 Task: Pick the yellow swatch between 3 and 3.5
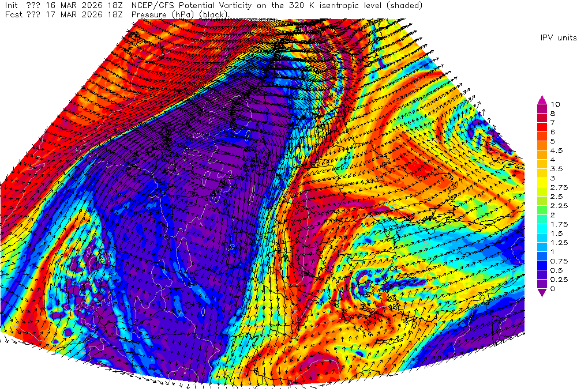click(x=542, y=174)
